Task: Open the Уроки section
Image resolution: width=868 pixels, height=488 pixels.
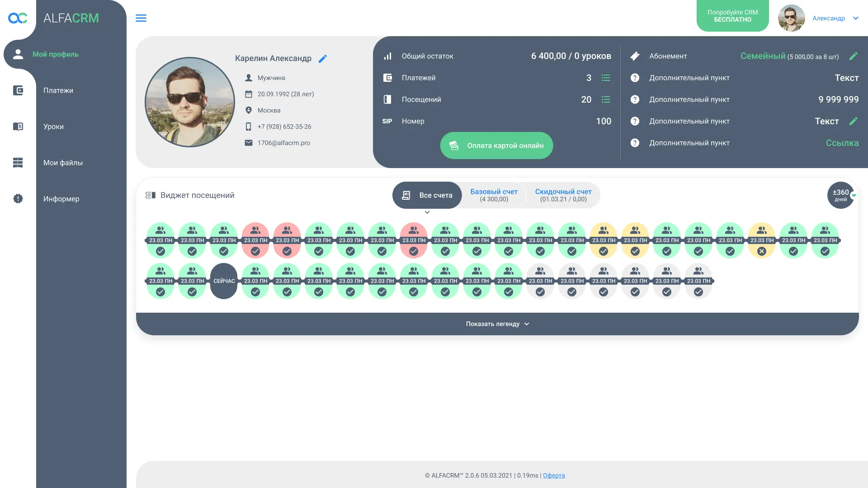Action: [53, 127]
